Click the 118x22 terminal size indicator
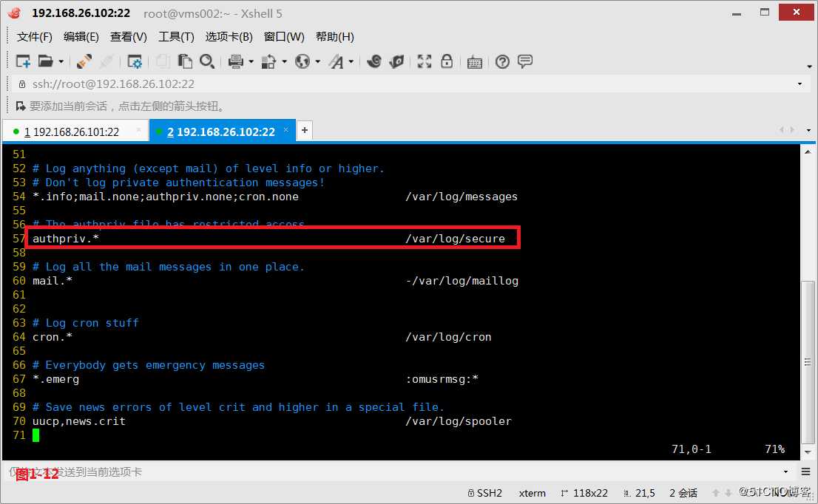The width and height of the screenshot is (818, 504). pos(584,492)
